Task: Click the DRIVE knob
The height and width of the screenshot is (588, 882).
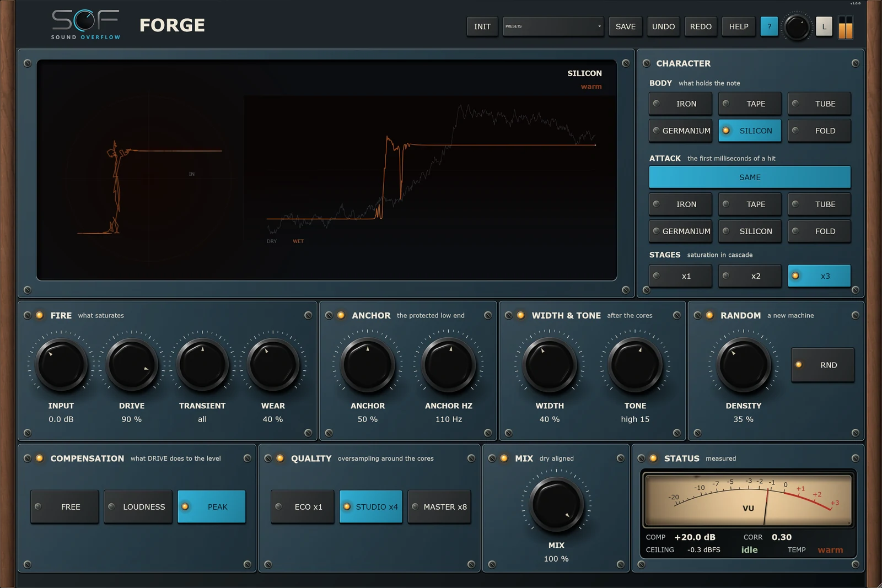Action: (132, 365)
